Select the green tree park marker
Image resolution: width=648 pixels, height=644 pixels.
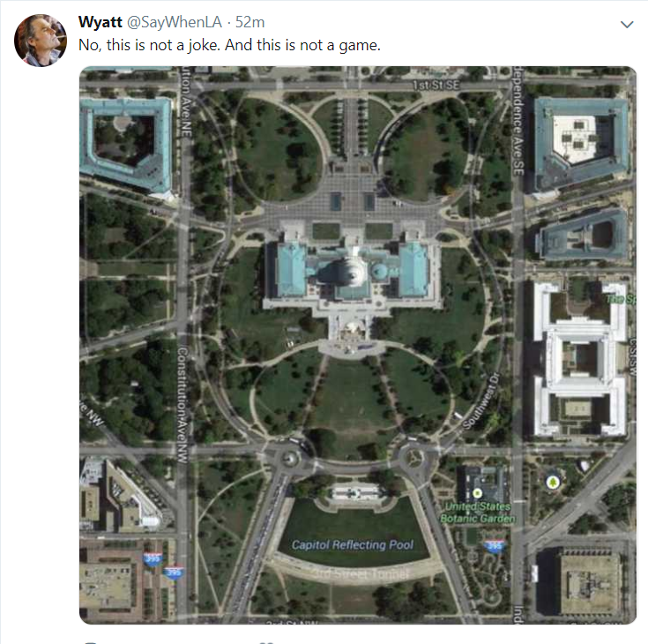pyautogui.click(x=554, y=482)
